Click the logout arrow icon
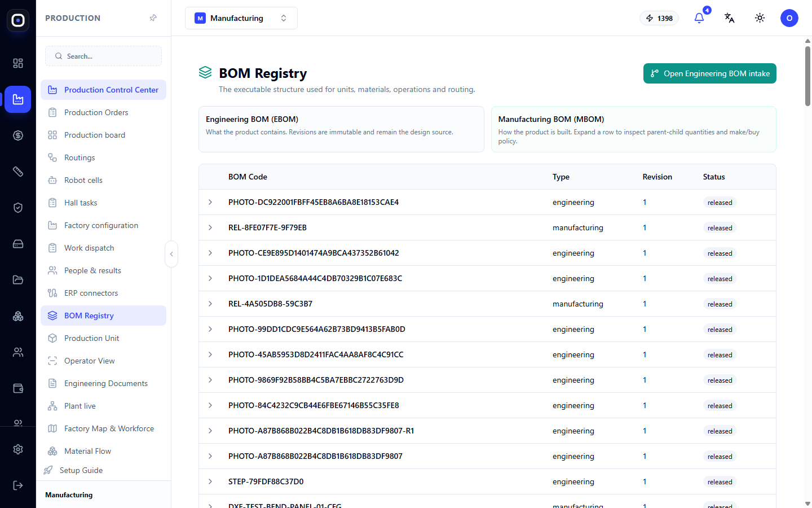The height and width of the screenshot is (508, 812). pyautogui.click(x=18, y=485)
